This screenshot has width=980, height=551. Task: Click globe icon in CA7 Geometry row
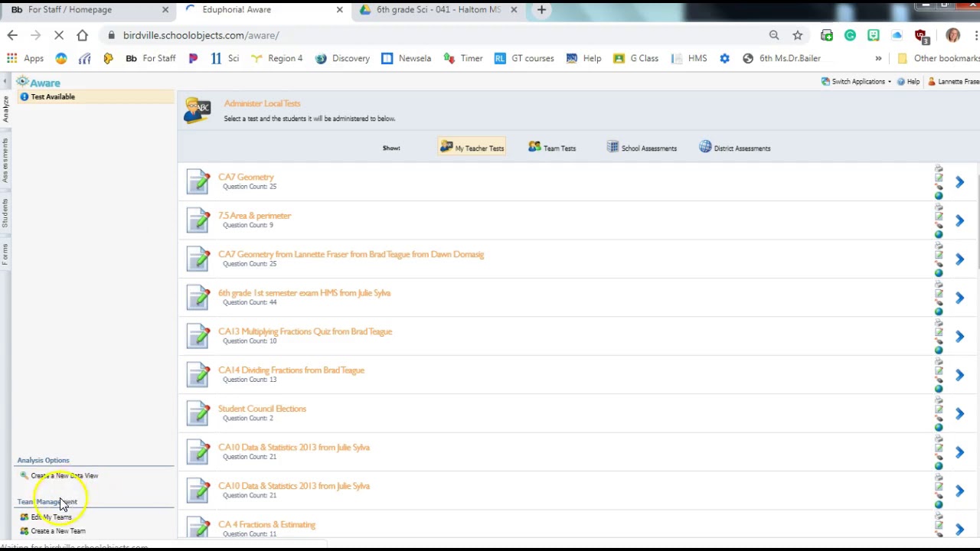click(939, 196)
